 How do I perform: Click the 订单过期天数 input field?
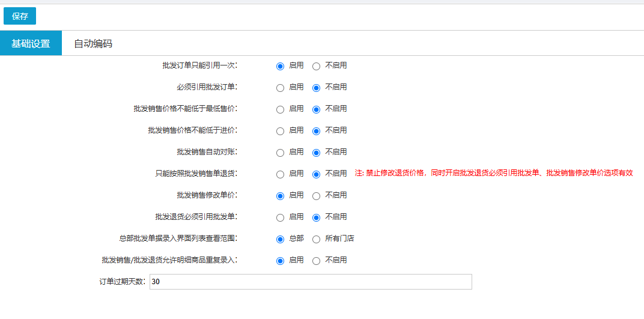coord(310,282)
